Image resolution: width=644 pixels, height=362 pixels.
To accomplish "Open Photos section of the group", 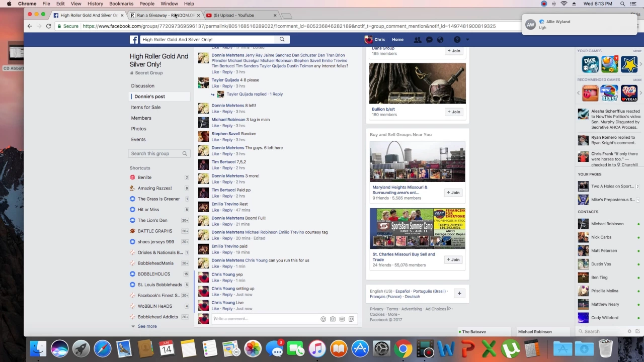I will click(x=139, y=129).
